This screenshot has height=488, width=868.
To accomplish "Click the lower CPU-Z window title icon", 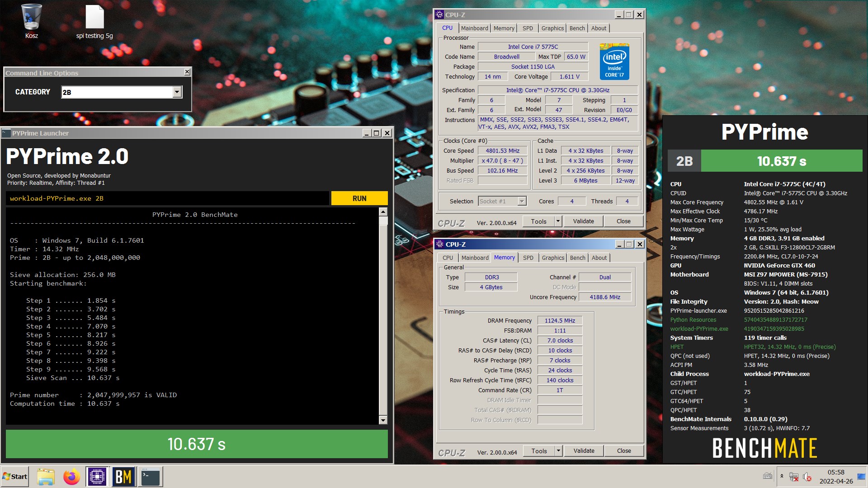I will pos(439,244).
